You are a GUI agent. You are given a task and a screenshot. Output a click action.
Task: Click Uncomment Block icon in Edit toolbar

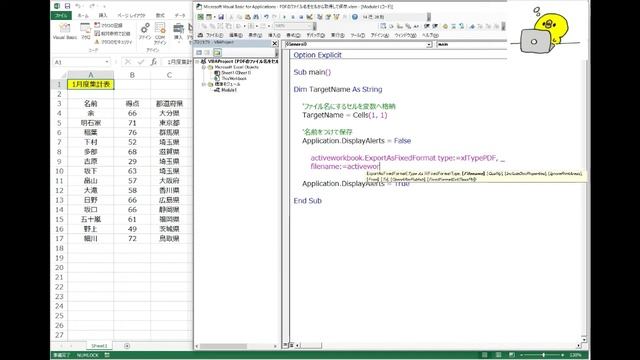tap(461, 26)
